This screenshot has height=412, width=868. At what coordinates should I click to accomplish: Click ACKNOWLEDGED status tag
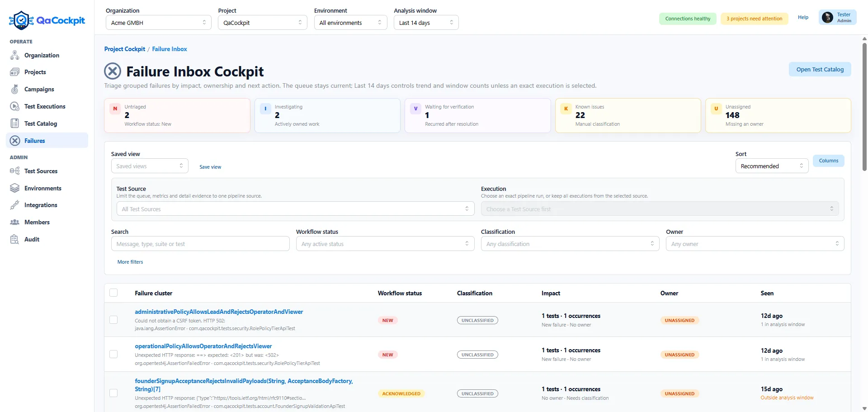[401, 393]
